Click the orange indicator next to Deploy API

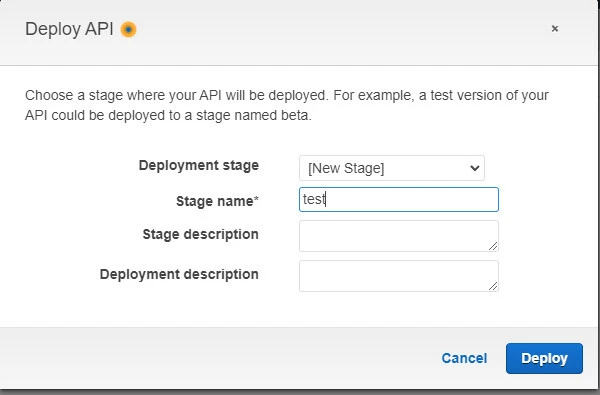[128, 29]
